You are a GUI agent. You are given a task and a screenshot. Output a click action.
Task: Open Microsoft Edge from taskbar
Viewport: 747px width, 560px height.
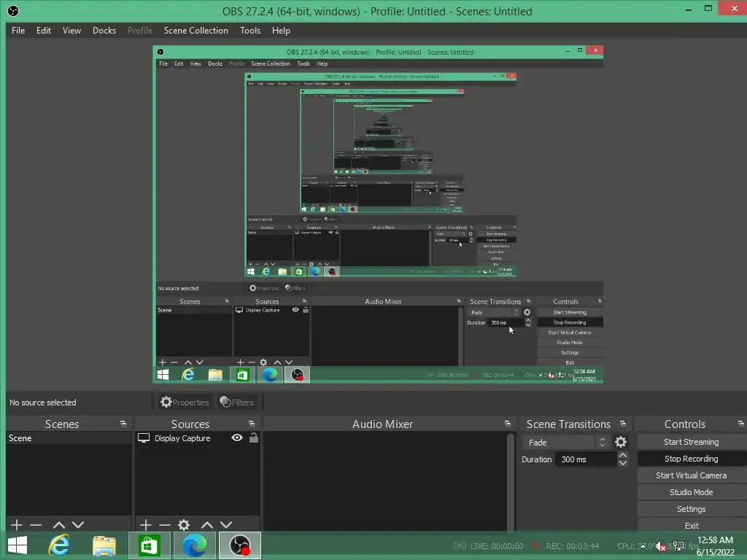194,545
